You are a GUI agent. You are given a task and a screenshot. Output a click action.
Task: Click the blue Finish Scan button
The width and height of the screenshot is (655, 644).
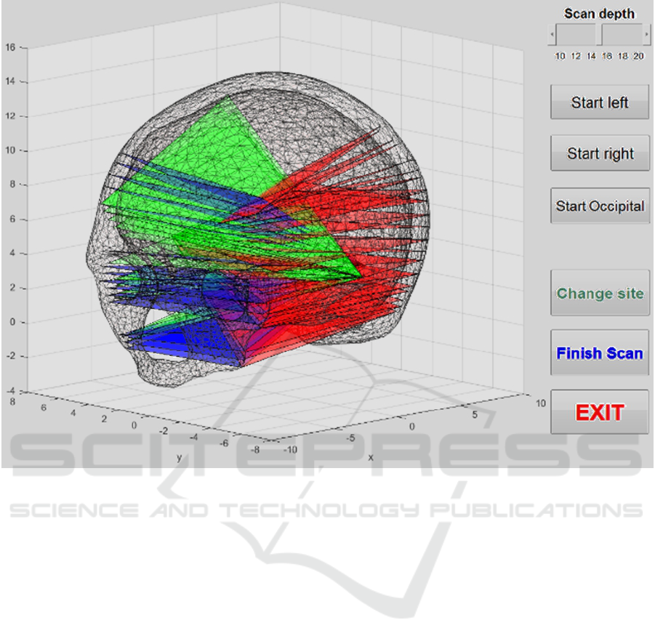600,353
